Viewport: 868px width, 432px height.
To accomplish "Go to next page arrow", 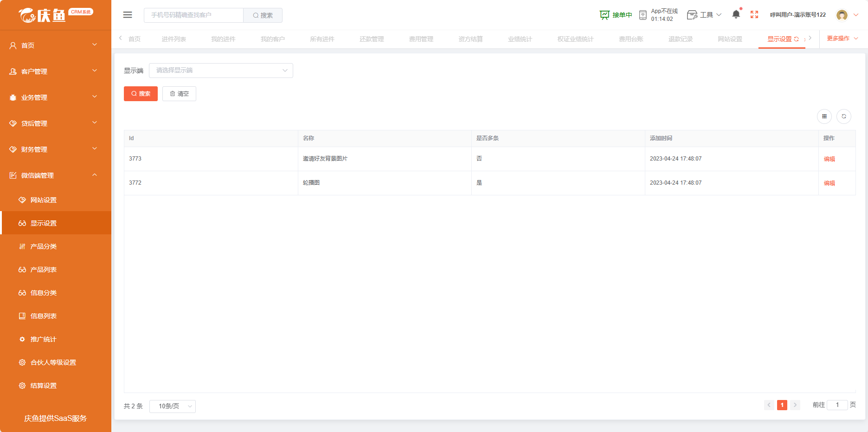I will point(795,405).
